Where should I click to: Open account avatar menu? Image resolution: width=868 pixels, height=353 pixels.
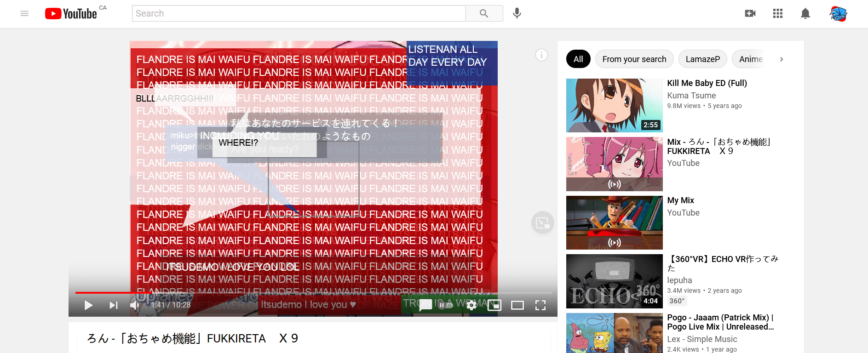tap(839, 13)
